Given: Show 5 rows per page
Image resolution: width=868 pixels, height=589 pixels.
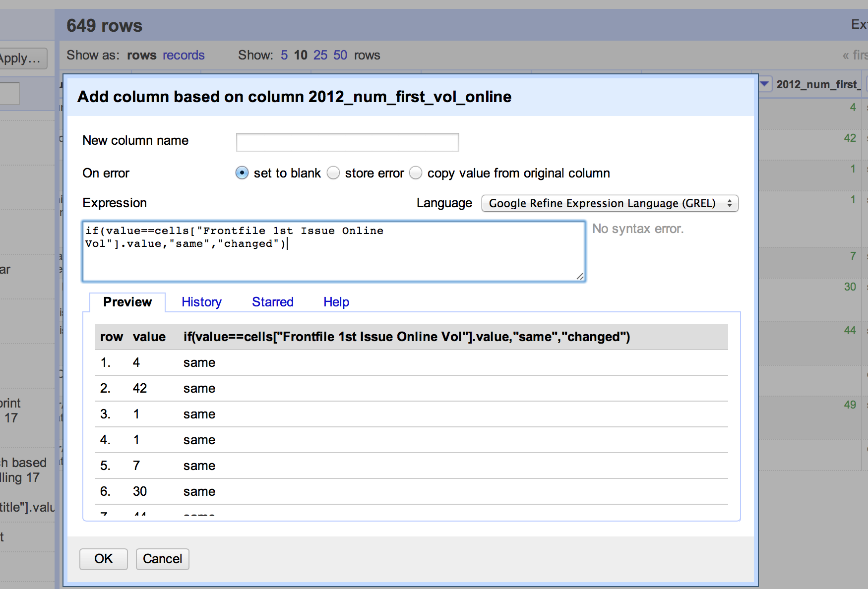Looking at the screenshot, I should pos(284,55).
